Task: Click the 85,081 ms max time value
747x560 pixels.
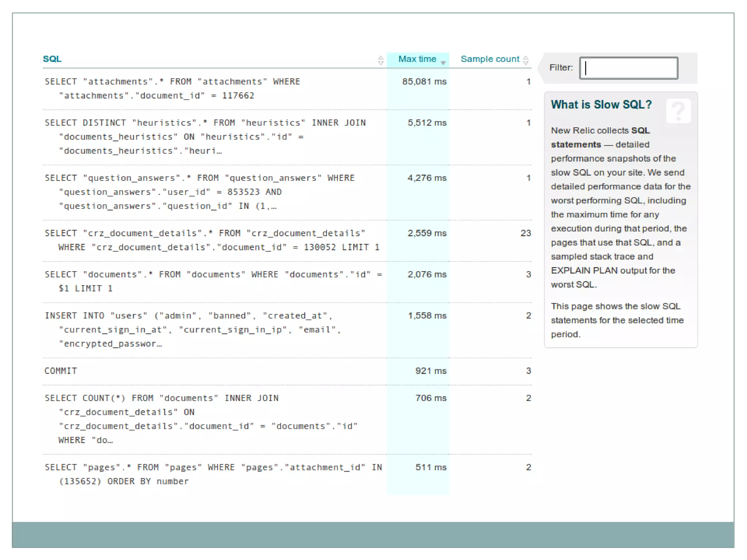Action: point(424,82)
